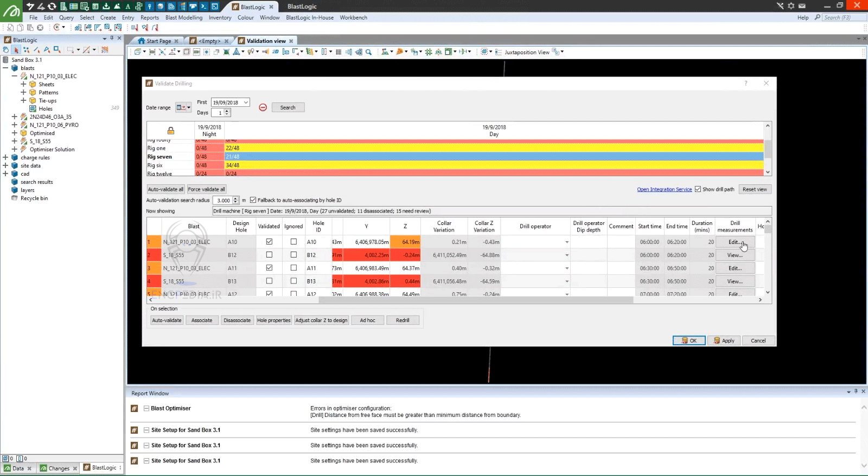Image resolution: width=868 pixels, height=476 pixels.
Task: Select the pan hand tool
Action: 5,50
